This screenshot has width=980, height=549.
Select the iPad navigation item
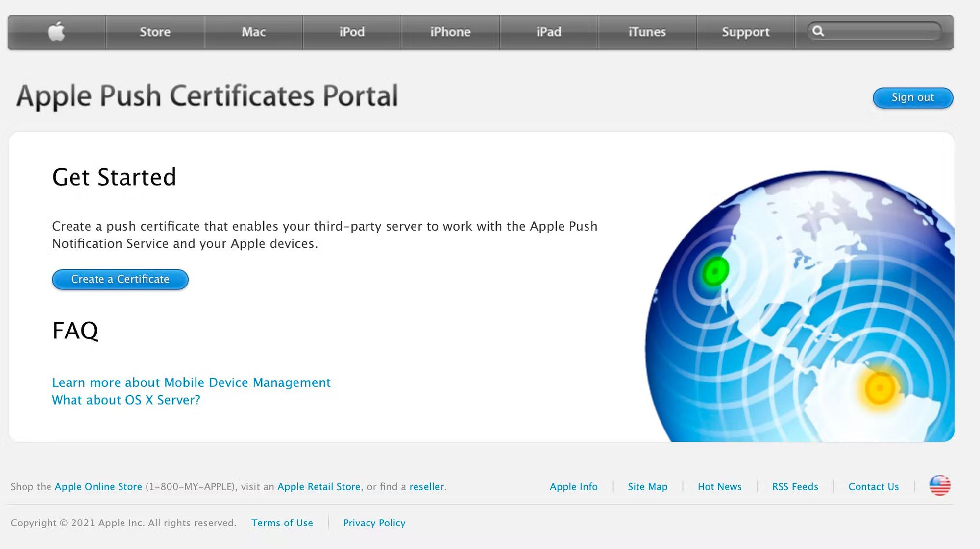549,32
